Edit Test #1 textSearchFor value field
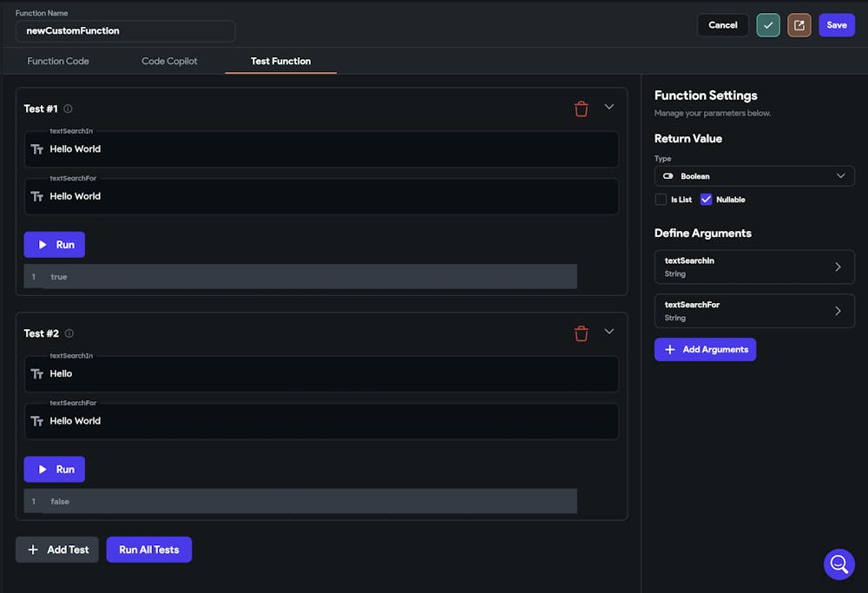This screenshot has height=593, width=868. point(321,196)
